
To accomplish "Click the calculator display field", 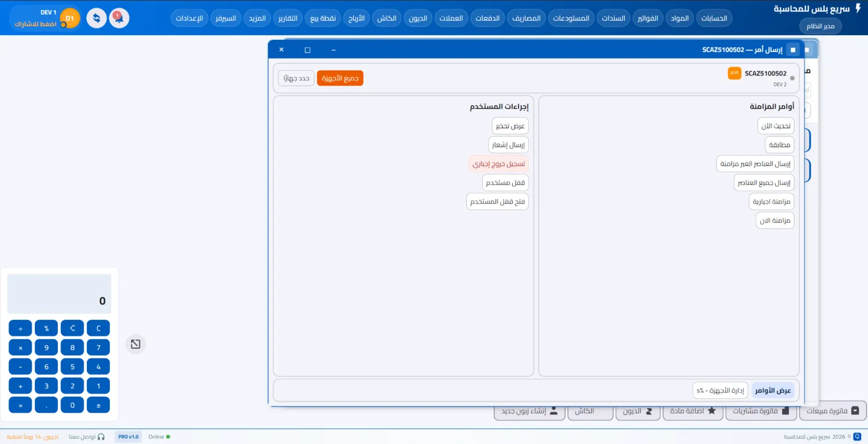I will point(59,294).
